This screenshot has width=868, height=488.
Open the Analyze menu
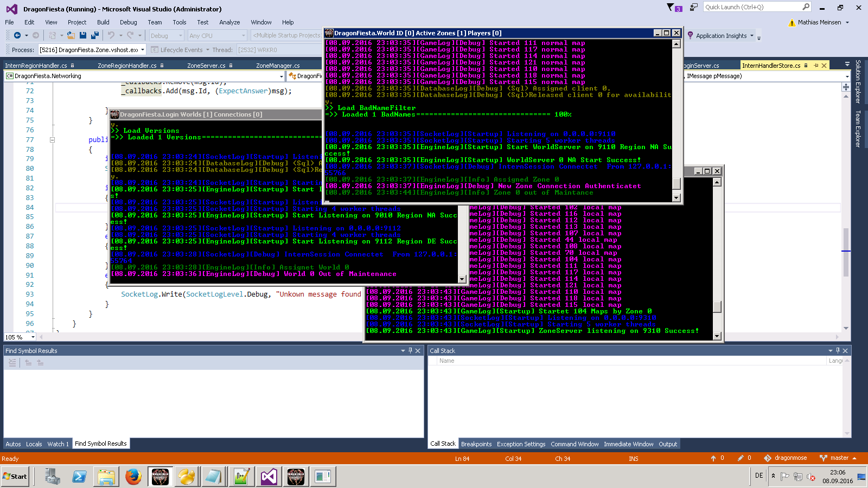[229, 22]
